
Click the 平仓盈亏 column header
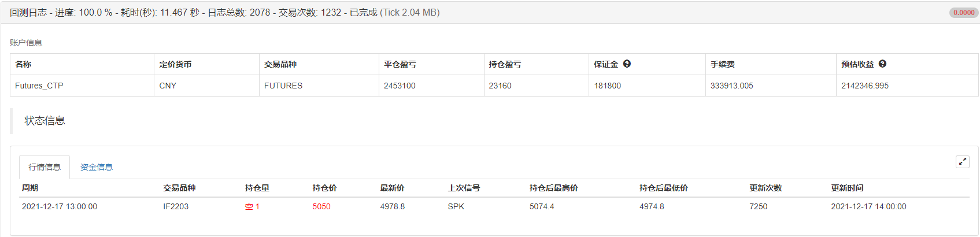[x=400, y=64]
